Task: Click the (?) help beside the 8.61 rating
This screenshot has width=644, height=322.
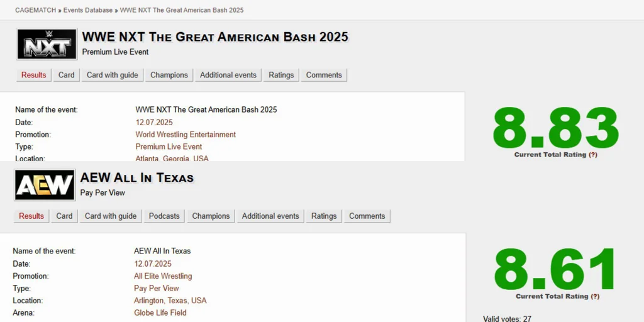Action: pyautogui.click(x=595, y=296)
